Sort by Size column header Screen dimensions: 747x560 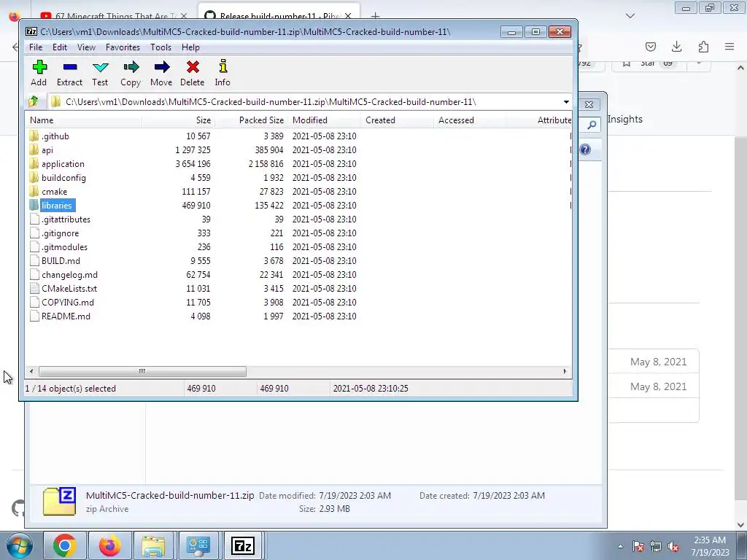[178, 120]
